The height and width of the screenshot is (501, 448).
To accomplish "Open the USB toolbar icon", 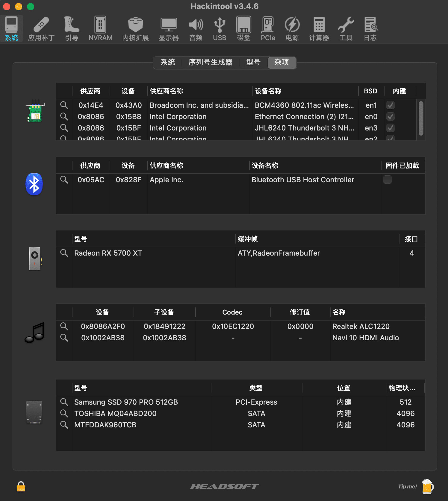I will tap(220, 29).
